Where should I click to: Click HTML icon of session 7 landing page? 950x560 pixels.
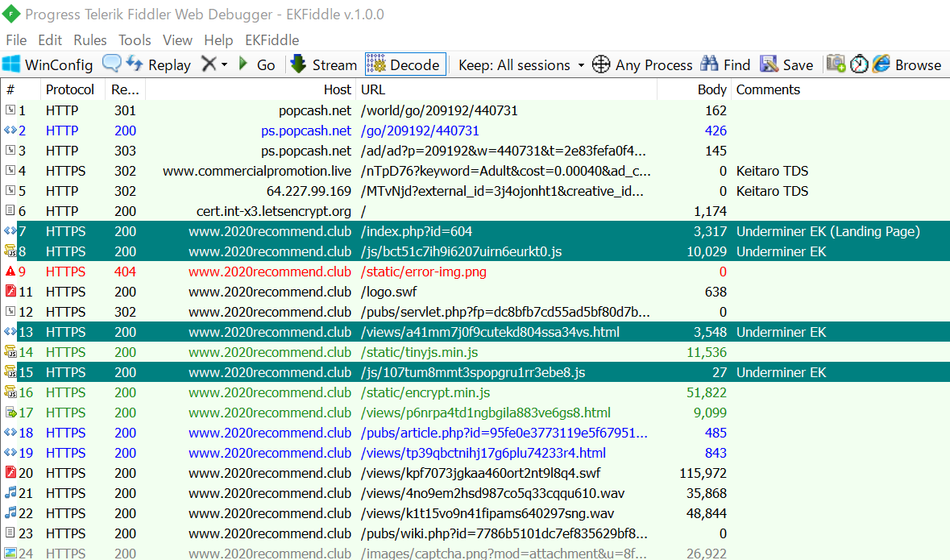pos(10,230)
